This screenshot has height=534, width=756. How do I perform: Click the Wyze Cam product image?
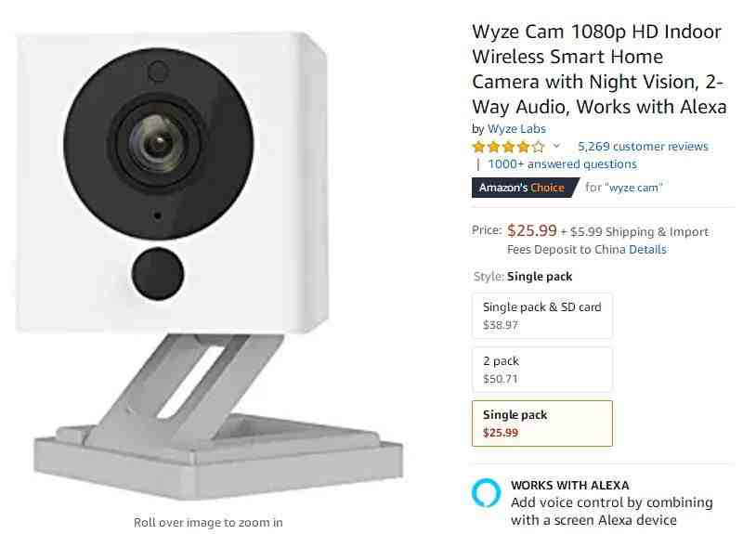click(x=209, y=266)
